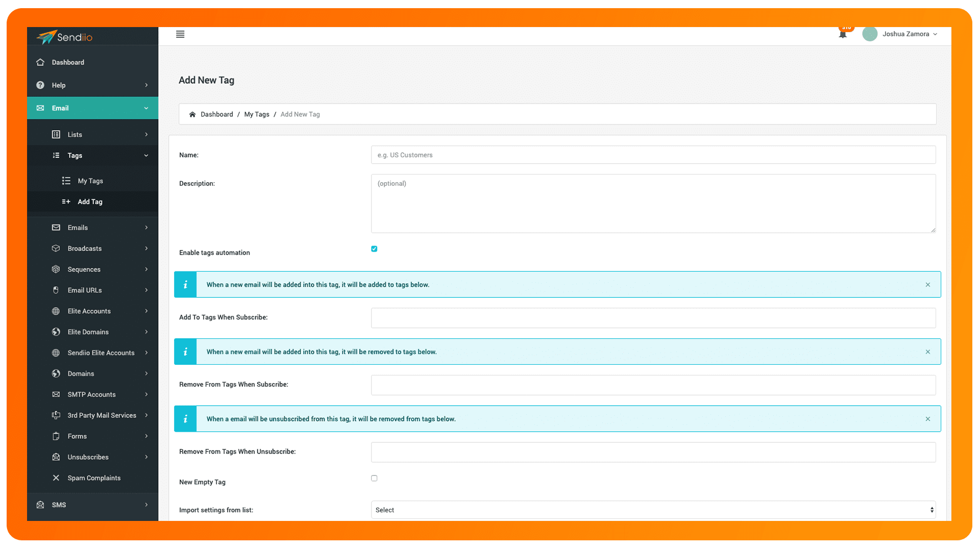Screen dimensions: 980x549
Task: Open the notifications bell
Action: pyautogui.click(x=843, y=34)
